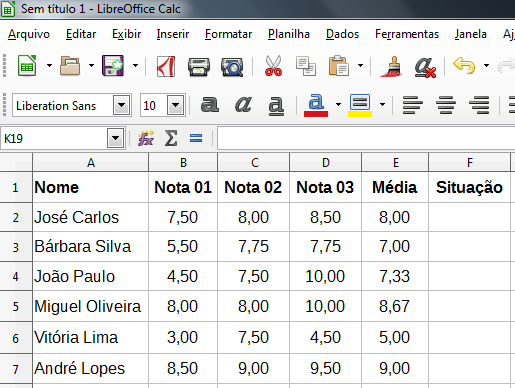The height and width of the screenshot is (388, 515).
Task: Align cell text left
Action: [413, 105]
